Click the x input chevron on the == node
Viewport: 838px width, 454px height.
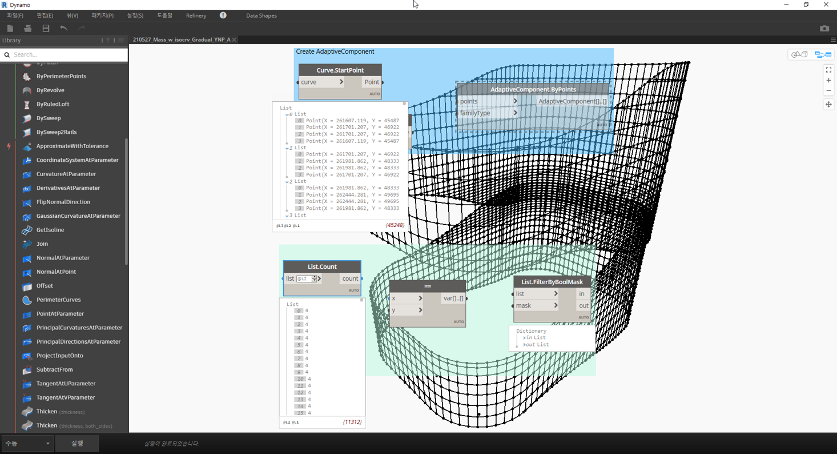tap(420, 298)
